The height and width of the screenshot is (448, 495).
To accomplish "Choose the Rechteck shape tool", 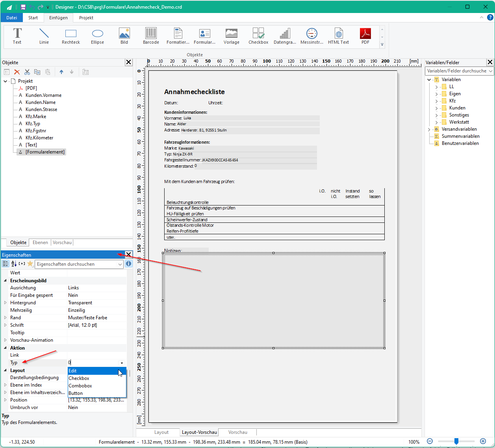I will point(71,36).
